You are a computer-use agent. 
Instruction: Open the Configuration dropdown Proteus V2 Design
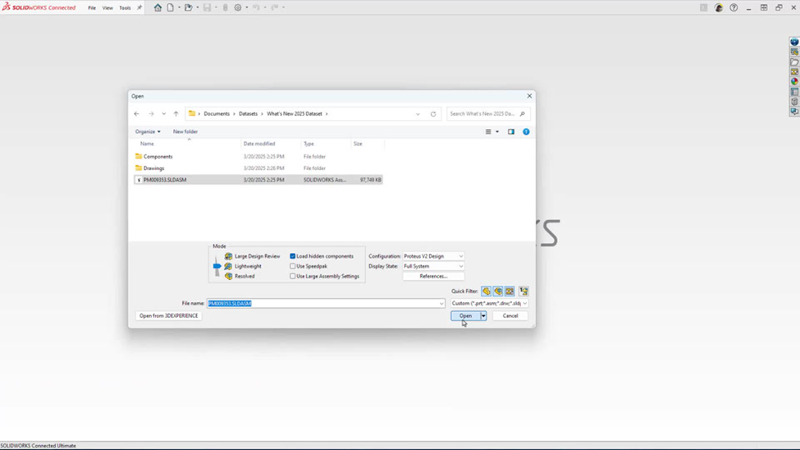(x=433, y=256)
